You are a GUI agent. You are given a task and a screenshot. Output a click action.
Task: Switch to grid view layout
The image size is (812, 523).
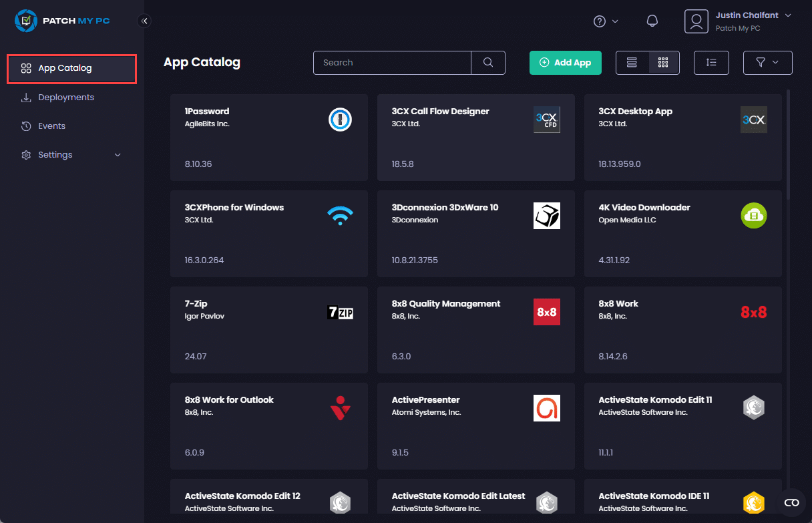click(x=663, y=63)
